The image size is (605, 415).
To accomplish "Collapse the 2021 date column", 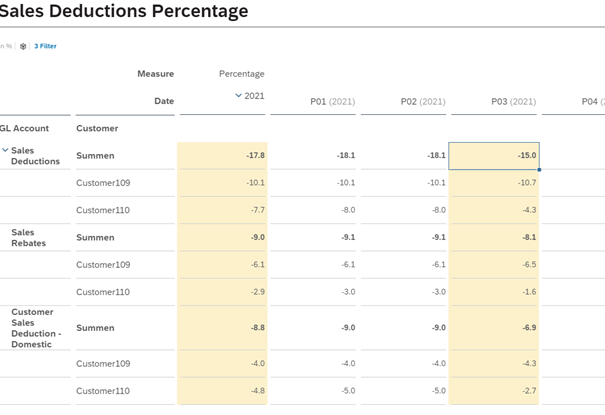I will click(238, 96).
